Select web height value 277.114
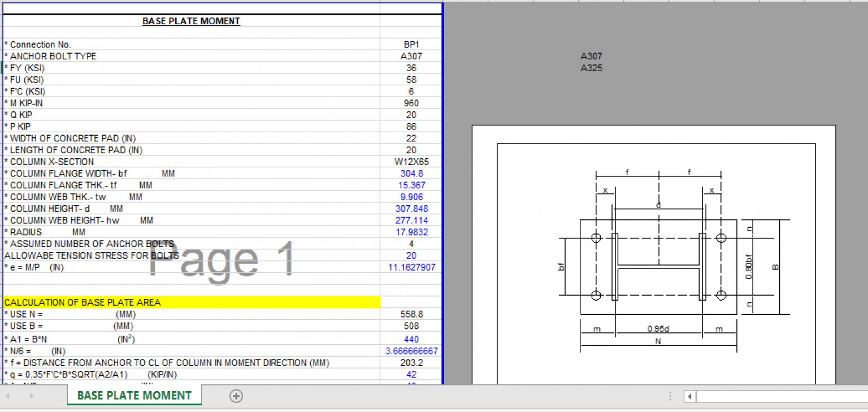This screenshot has height=412, width=868. [x=411, y=220]
